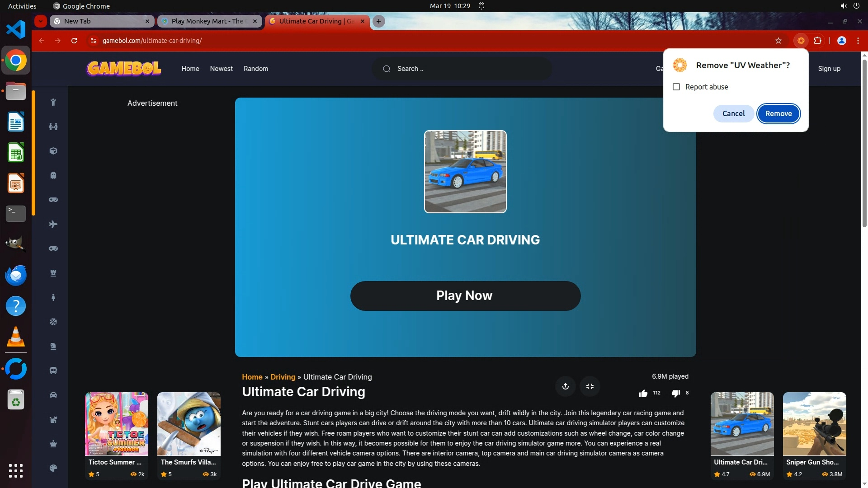Click the thumbs up like icon
The width and height of the screenshot is (868, 488).
(x=643, y=394)
